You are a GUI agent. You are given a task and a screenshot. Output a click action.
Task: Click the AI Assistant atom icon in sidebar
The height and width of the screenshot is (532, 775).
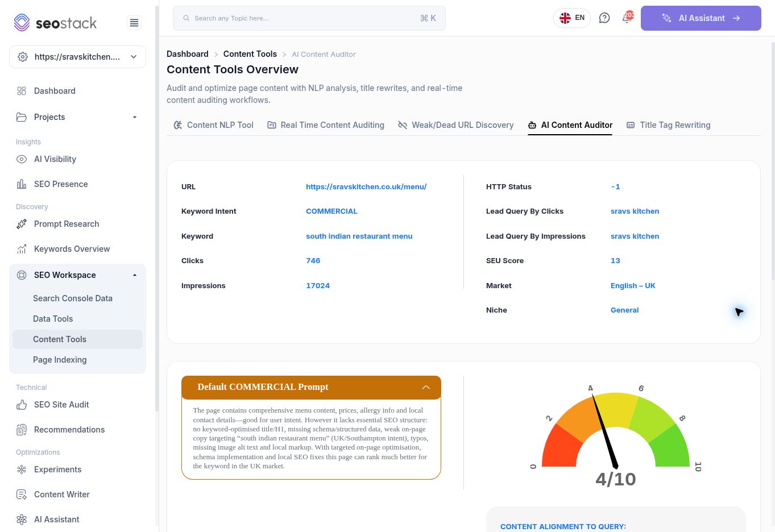[22, 519]
